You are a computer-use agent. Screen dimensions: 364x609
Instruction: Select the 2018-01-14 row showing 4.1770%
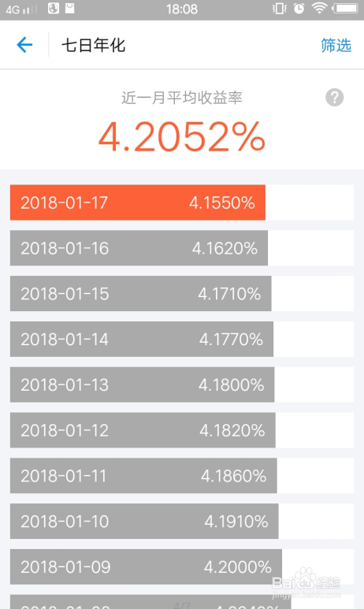pos(182,339)
